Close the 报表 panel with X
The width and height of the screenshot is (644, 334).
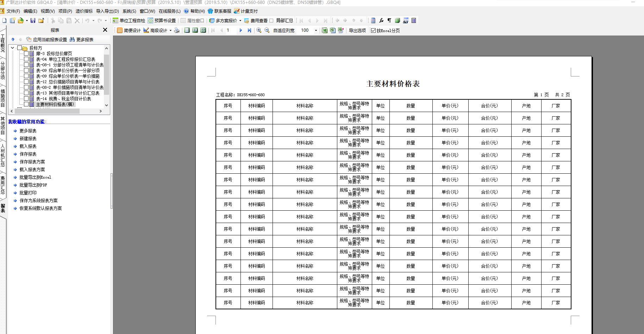point(105,30)
